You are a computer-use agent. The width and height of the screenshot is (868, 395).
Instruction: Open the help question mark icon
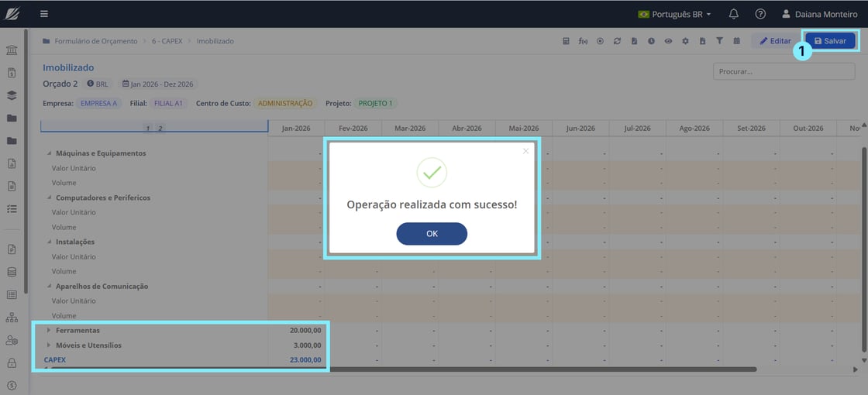[x=760, y=14]
